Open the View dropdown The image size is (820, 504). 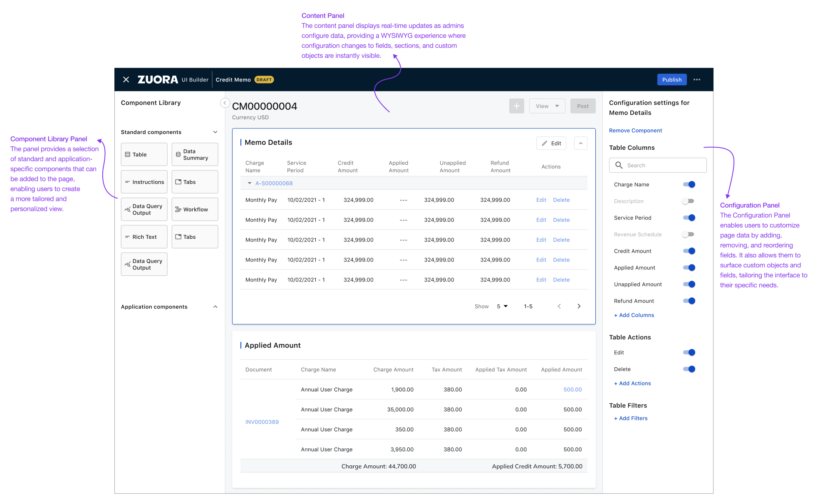[x=547, y=106]
